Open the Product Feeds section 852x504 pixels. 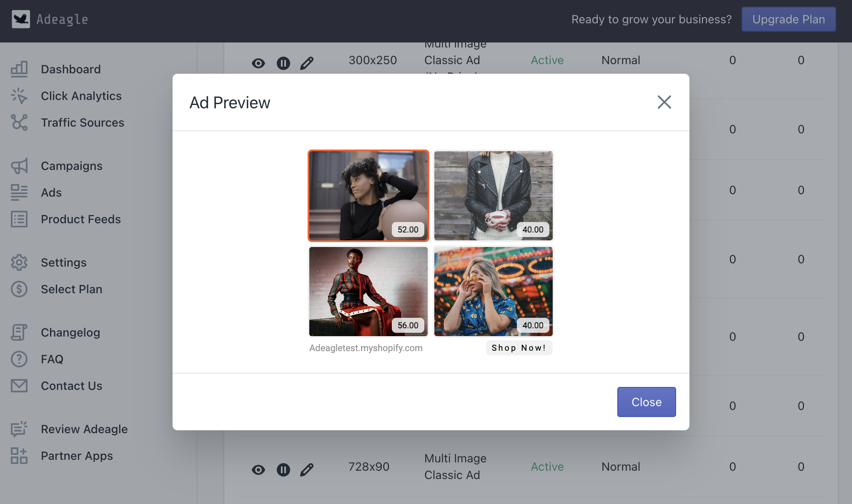81,219
